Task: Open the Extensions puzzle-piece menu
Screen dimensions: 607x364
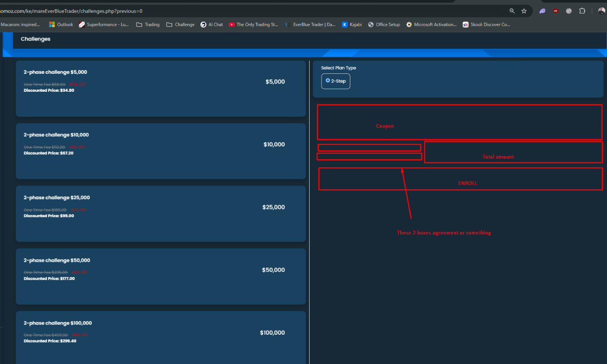Action: pyautogui.click(x=582, y=11)
